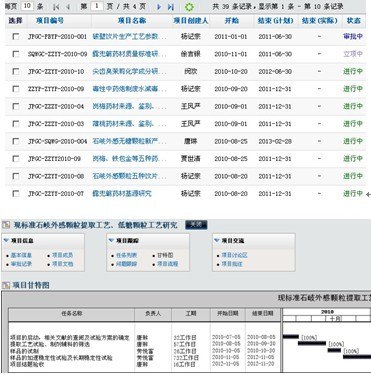Viewport: 371px width, 375px height.
Task: Click icon beside 项目甘特图 heading
Action: click(6, 285)
